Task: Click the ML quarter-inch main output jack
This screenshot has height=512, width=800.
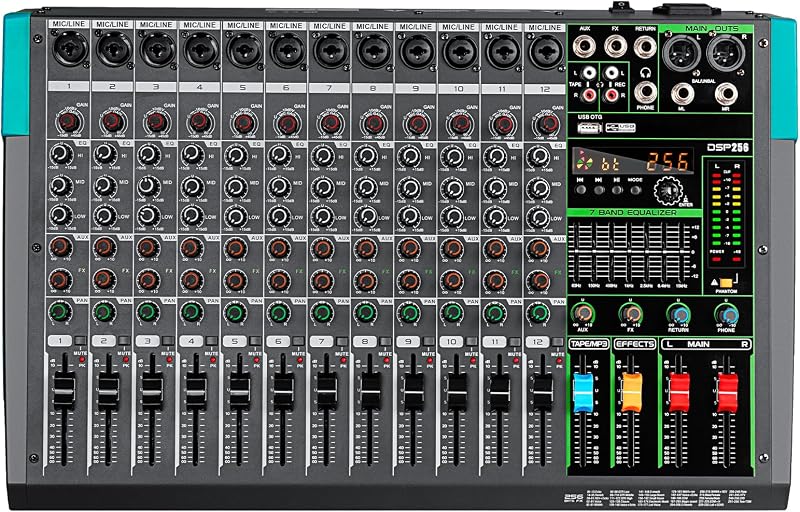Action: [x=682, y=94]
